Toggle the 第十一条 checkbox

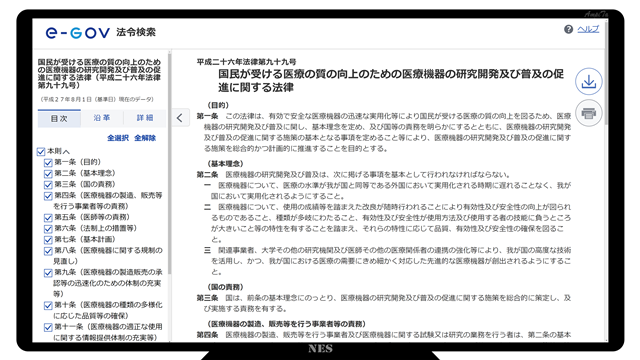click(x=48, y=327)
